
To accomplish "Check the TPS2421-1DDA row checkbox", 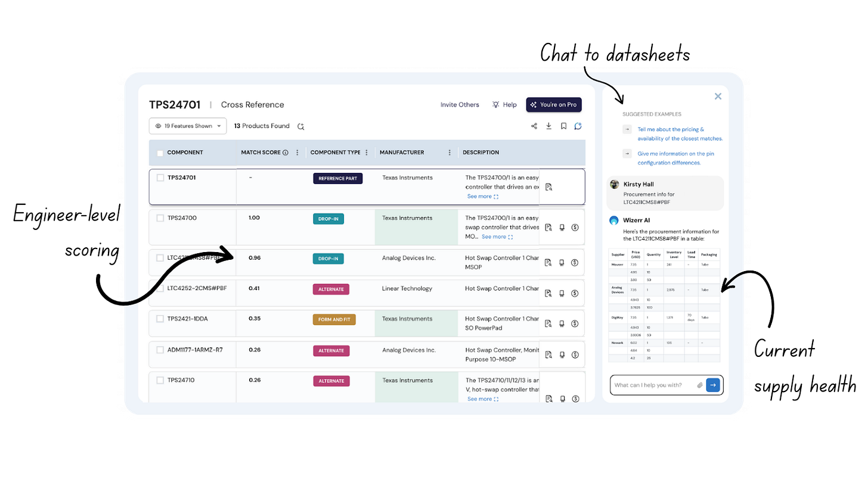I will click(x=160, y=319).
